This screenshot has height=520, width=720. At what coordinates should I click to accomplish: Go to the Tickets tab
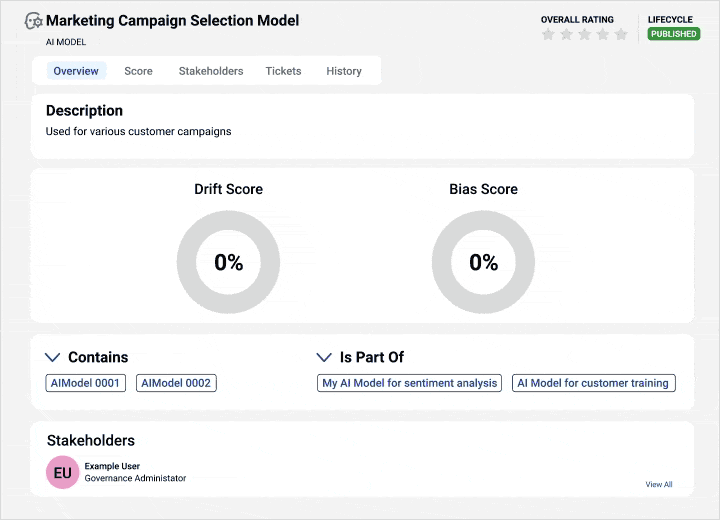click(x=283, y=71)
